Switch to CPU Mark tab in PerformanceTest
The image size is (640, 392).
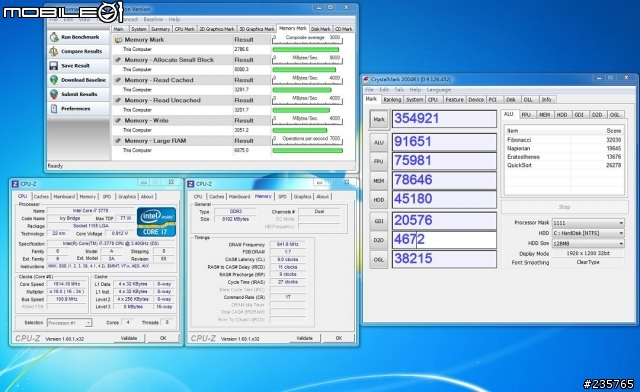[184, 29]
